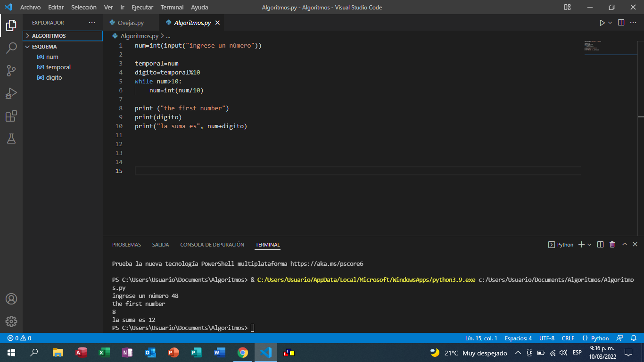
Task: Open the Testing flask view
Action: click(11, 139)
